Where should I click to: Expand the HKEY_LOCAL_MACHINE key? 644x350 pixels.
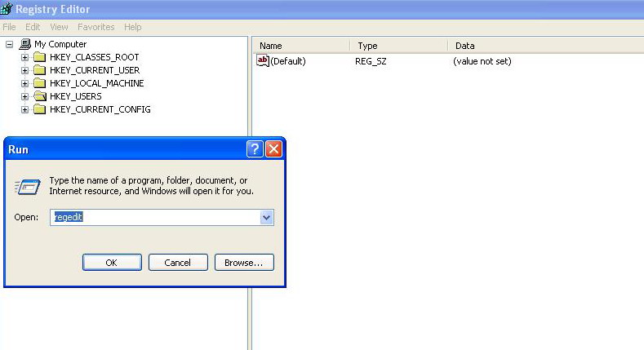coord(24,84)
